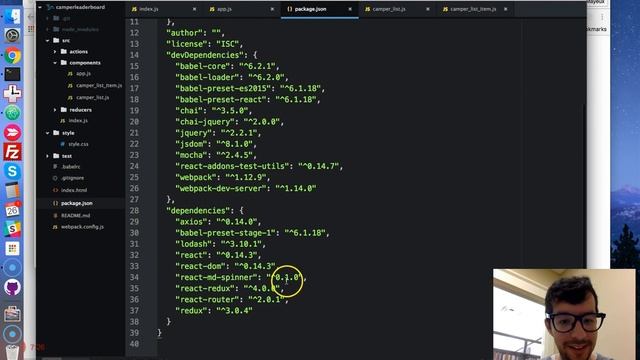Click the repo icon beside camperleaderboard
The height and width of the screenshot is (360, 640).
point(51,7)
